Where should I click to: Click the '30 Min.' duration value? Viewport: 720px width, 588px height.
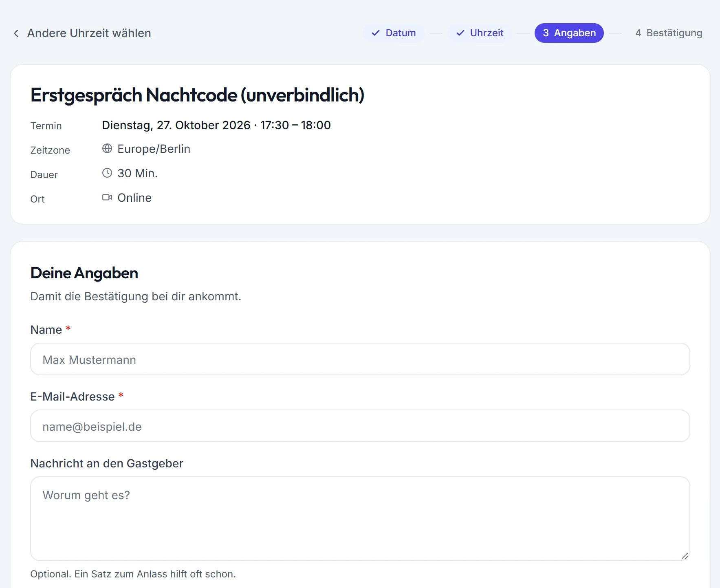(x=137, y=173)
